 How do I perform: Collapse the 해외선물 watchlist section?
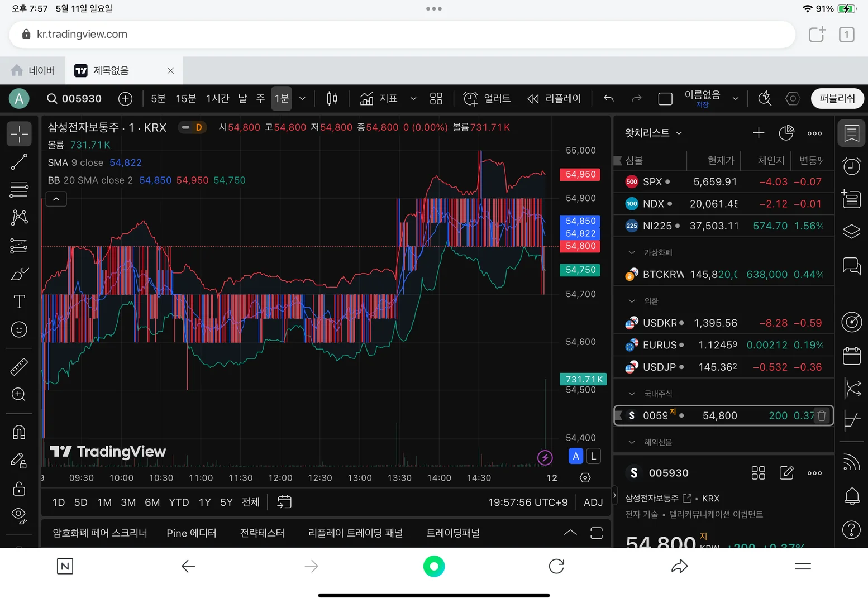(632, 442)
